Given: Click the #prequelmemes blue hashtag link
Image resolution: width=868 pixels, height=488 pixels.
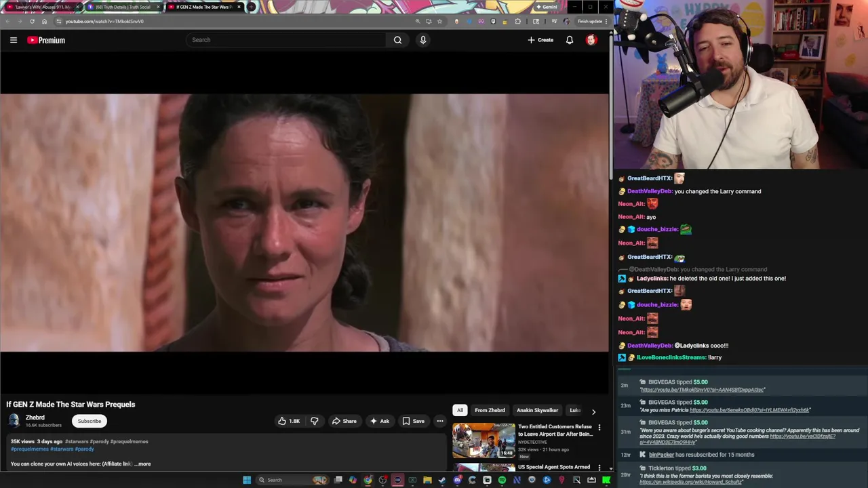Looking at the screenshot, I should (x=30, y=449).
